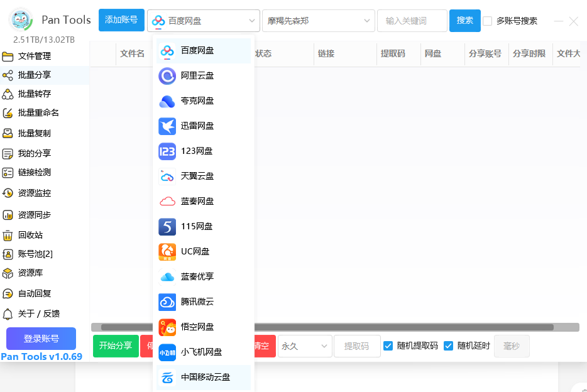Uncheck the 随机延时 option
Viewport: 587px width, 392px height.
(x=449, y=346)
